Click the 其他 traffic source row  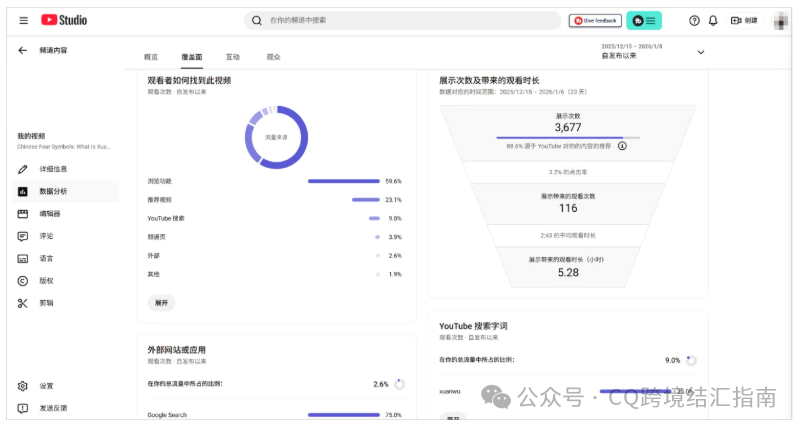(x=275, y=274)
